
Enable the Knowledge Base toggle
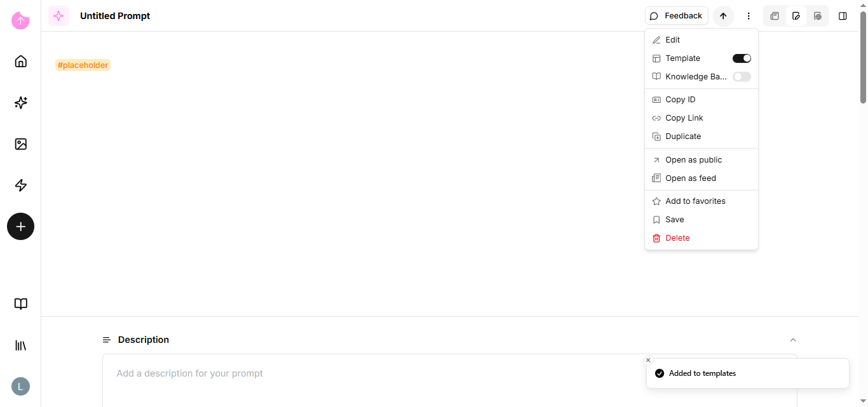pos(742,77)
